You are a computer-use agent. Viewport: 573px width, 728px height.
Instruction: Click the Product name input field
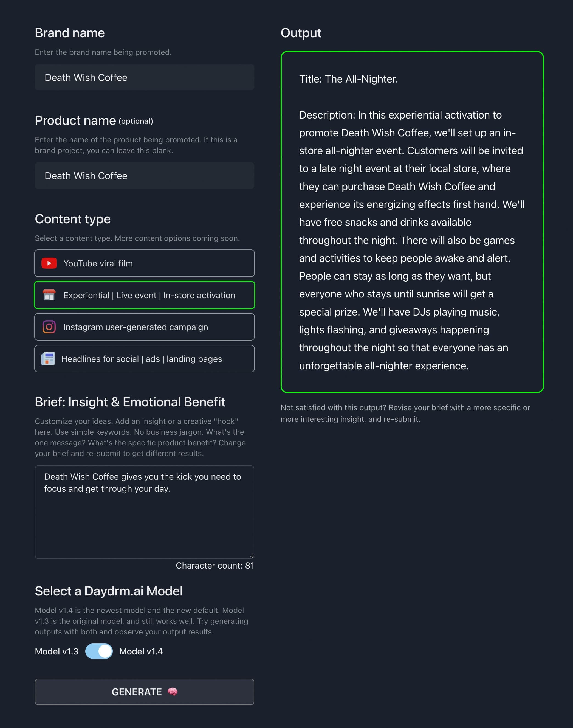tap(144, 176)
